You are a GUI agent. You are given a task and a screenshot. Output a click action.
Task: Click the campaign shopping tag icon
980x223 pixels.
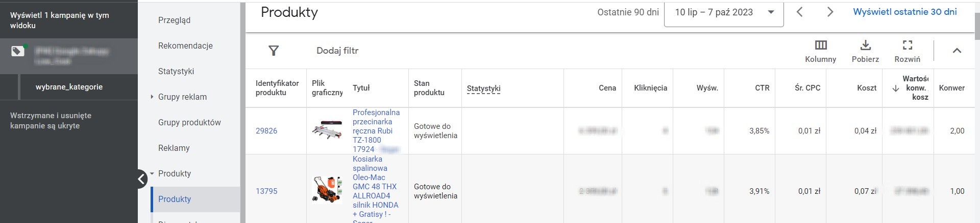[18, 51]
